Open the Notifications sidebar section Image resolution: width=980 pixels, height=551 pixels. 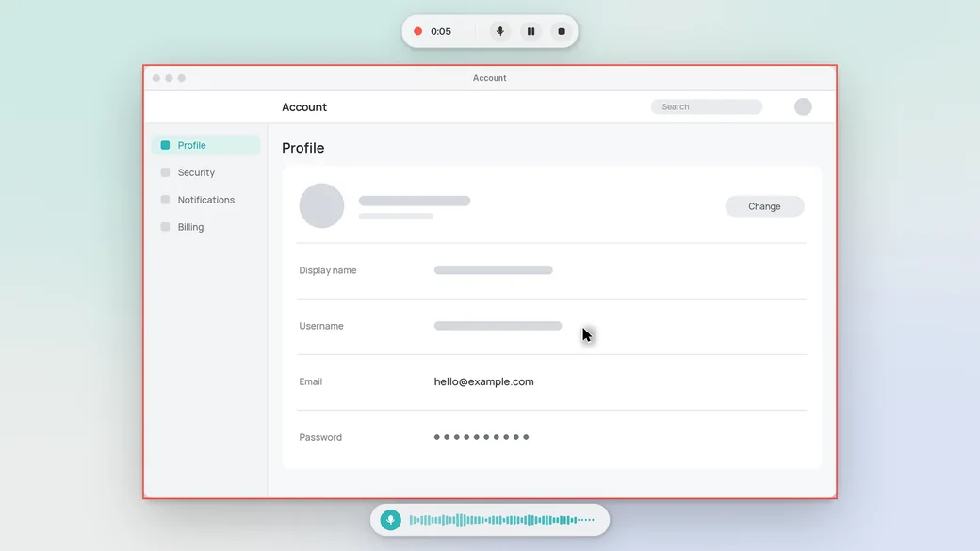pyautogui.click(x=205, y=200)
